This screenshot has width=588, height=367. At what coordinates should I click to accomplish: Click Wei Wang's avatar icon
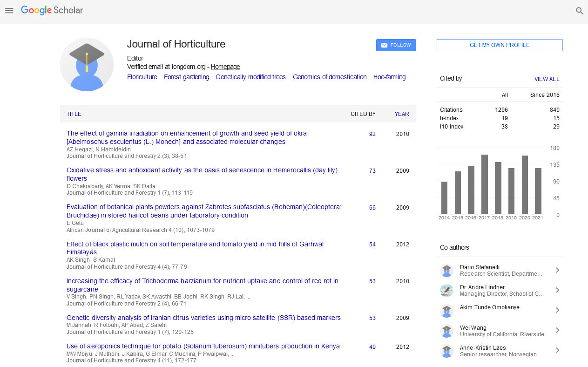[447, 331]
